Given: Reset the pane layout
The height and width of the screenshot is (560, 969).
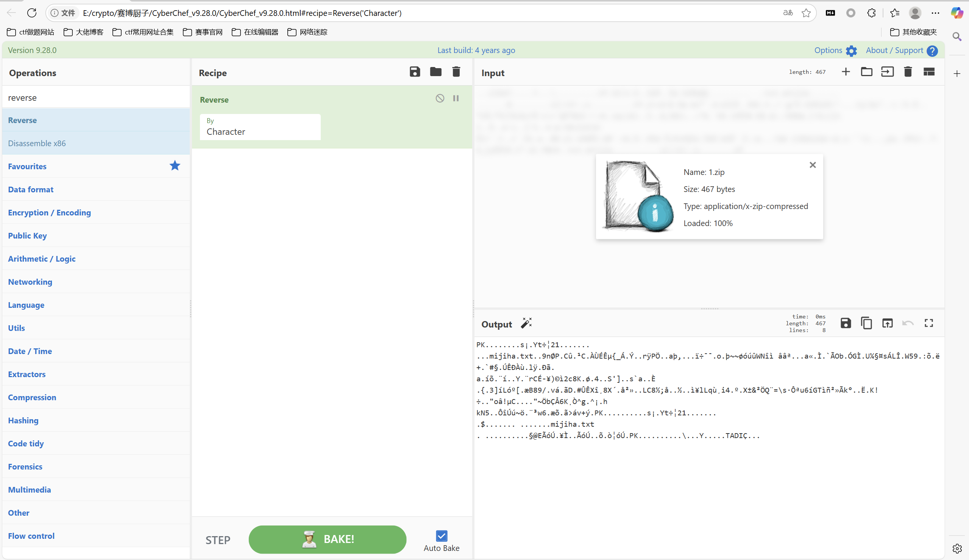Looking at the screenshot, I should click(928, 72).
